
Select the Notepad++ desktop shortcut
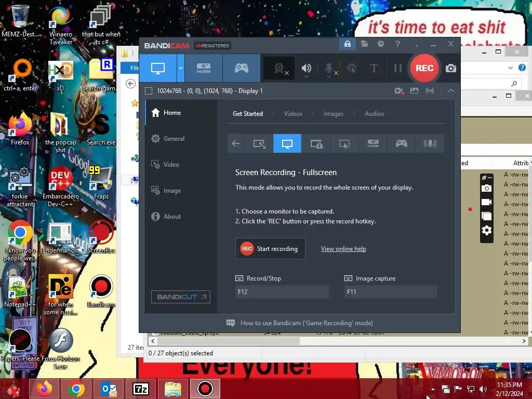[x=19, y=292]
